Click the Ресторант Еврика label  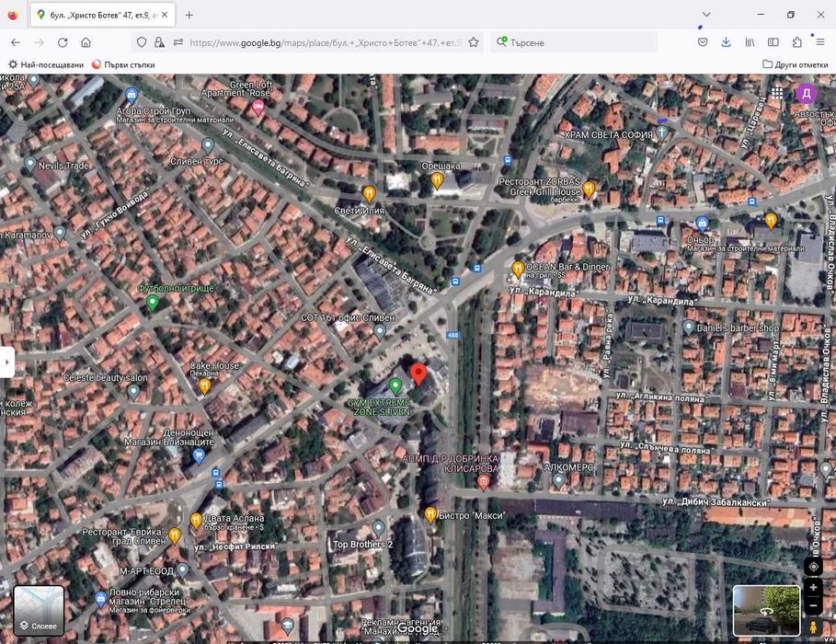coord(124,536)
